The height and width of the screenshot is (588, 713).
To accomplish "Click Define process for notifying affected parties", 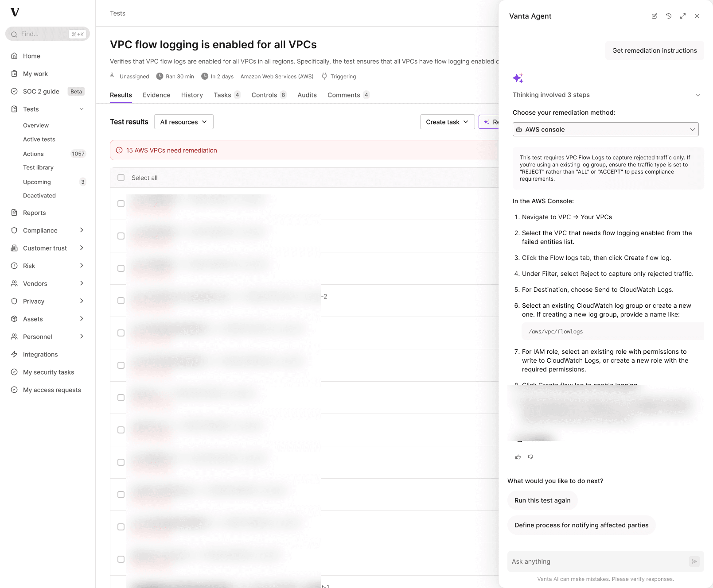I will click(581, 525).
